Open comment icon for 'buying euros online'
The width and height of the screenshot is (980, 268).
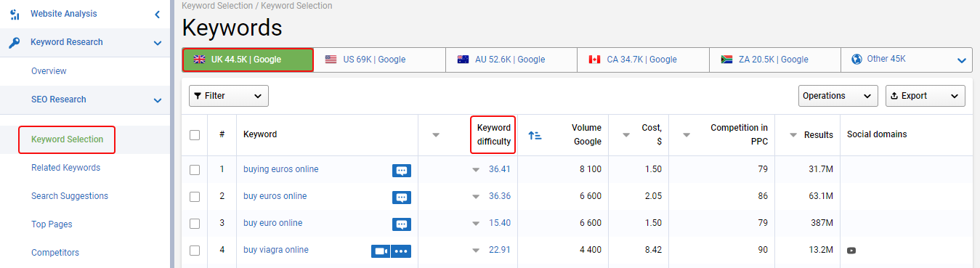pos(402,170)
